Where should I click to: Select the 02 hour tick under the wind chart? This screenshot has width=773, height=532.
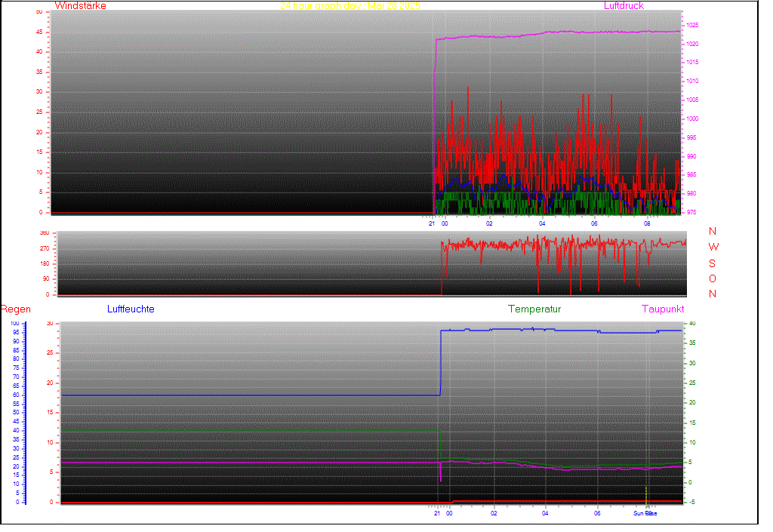click(x=489, y=223)
